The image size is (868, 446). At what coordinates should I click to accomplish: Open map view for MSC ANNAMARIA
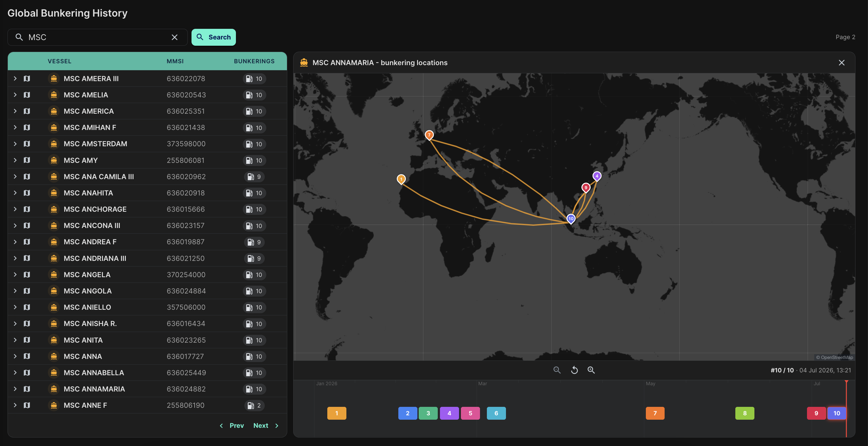27,389
